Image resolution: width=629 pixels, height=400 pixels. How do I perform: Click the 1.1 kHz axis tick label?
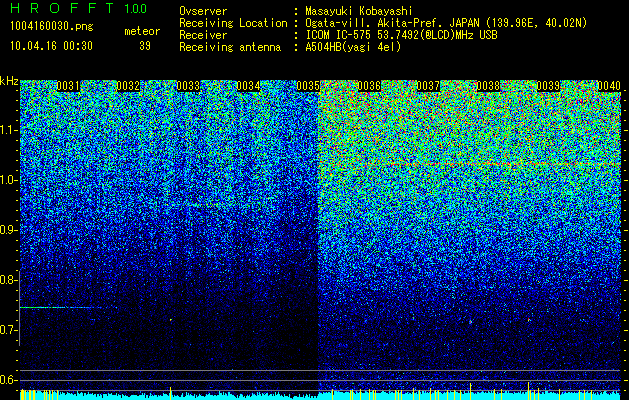[x=8, y=130]
